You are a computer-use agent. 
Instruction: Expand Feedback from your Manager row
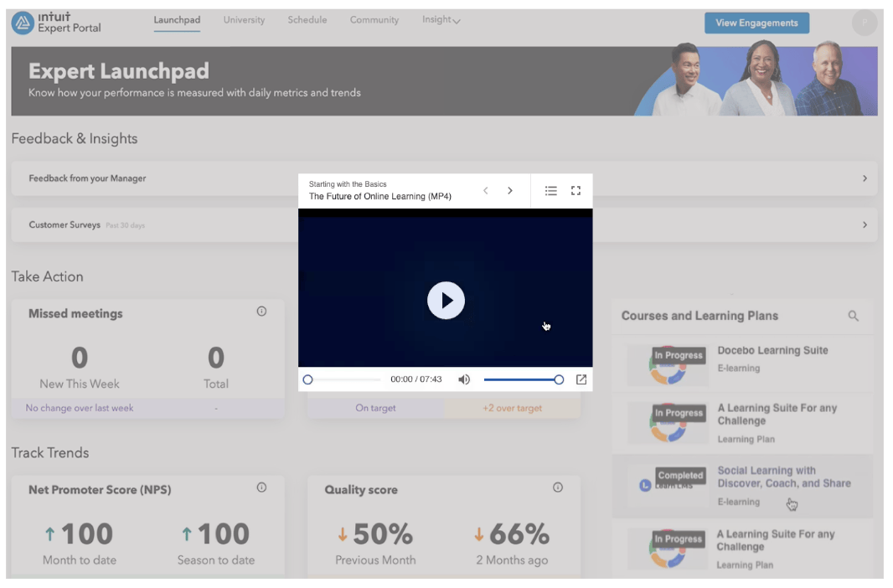coord(865,178)
